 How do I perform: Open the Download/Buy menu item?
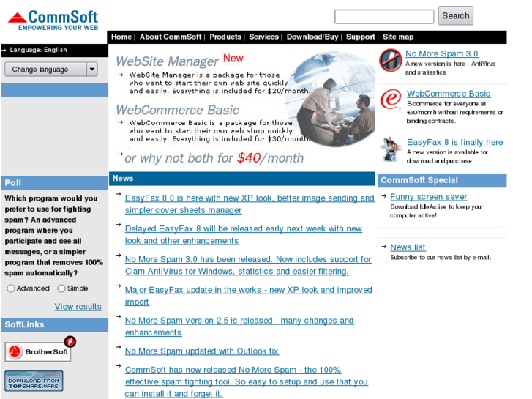tap(312, 37)
